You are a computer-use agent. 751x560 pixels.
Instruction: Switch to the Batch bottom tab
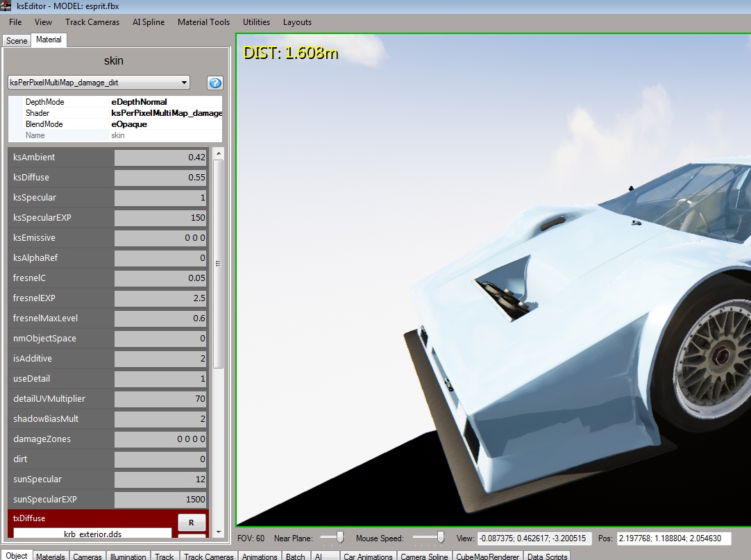click(x=296, y=556)
